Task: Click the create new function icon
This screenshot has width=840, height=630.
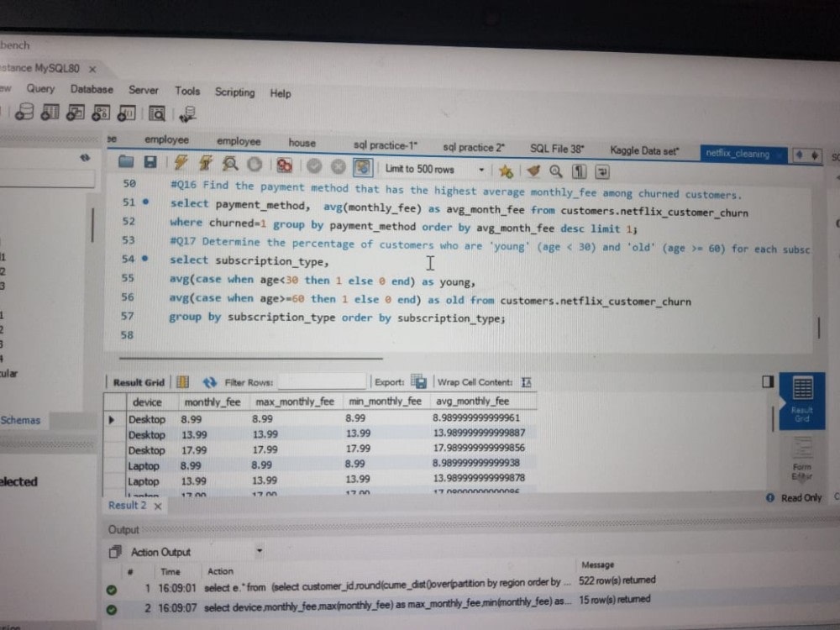Action: [x=127, y=113]
